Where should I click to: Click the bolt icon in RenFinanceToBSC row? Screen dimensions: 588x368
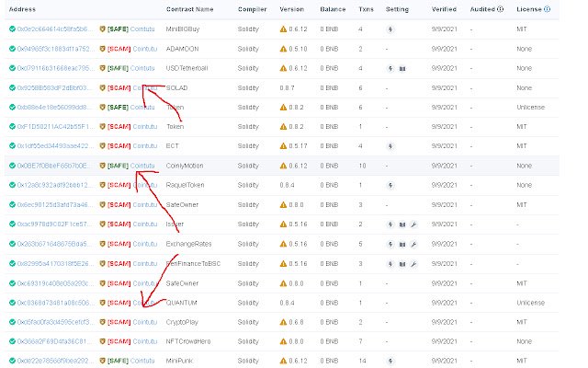click(390, 264)
